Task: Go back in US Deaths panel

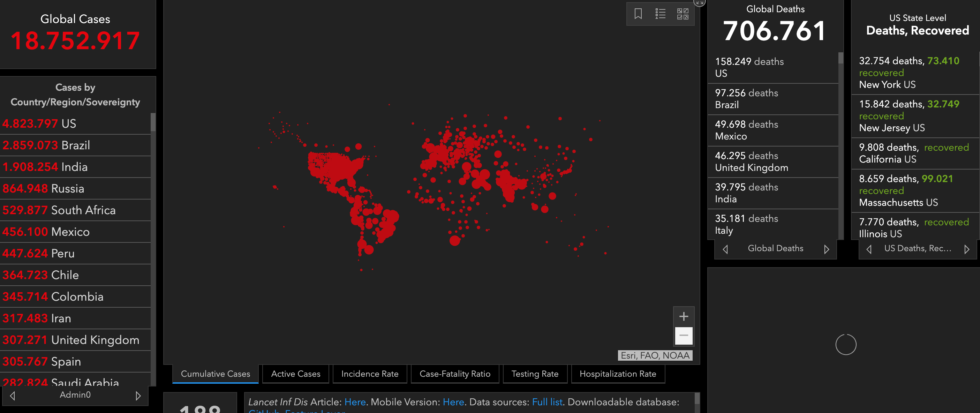Action: 869,249
